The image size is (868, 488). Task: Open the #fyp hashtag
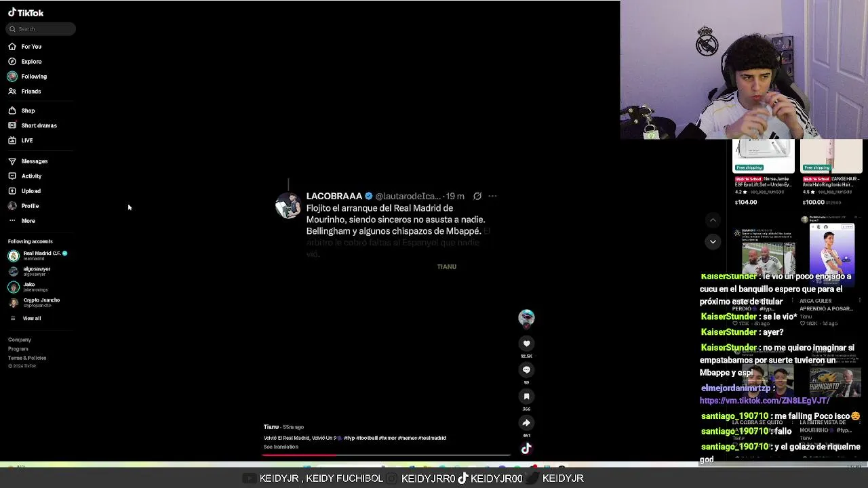(349, 438)
